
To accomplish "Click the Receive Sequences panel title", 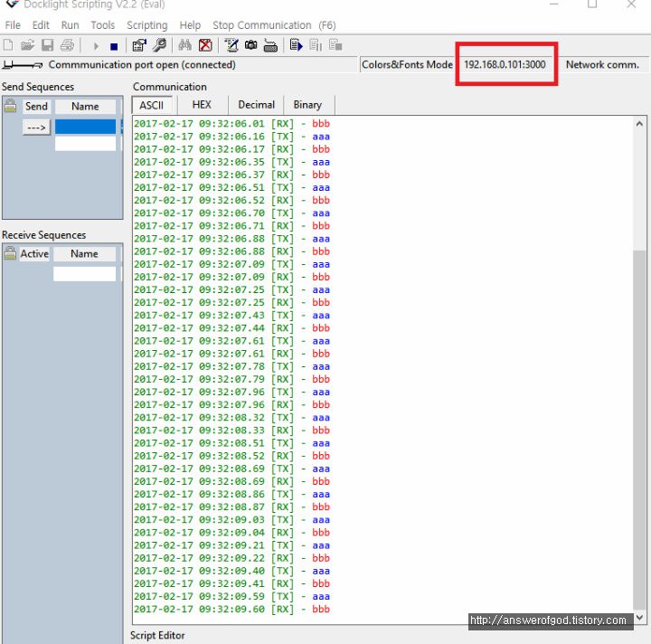I will pos(44,235).
